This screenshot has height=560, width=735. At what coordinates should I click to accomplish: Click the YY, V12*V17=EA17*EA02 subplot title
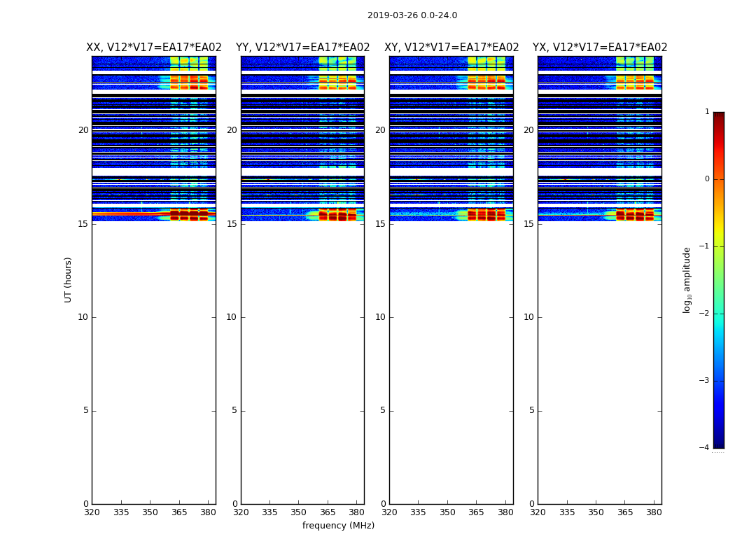click(303, 48)
